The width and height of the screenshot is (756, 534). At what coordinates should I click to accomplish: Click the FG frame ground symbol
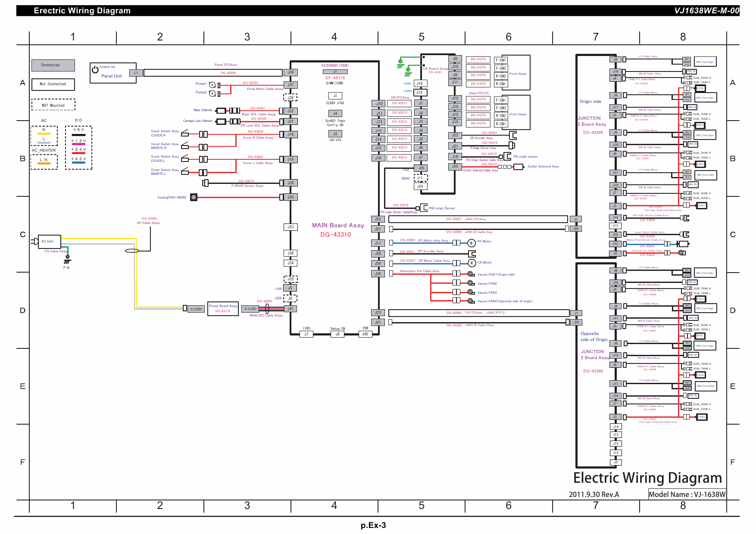[x=67, y=260]
